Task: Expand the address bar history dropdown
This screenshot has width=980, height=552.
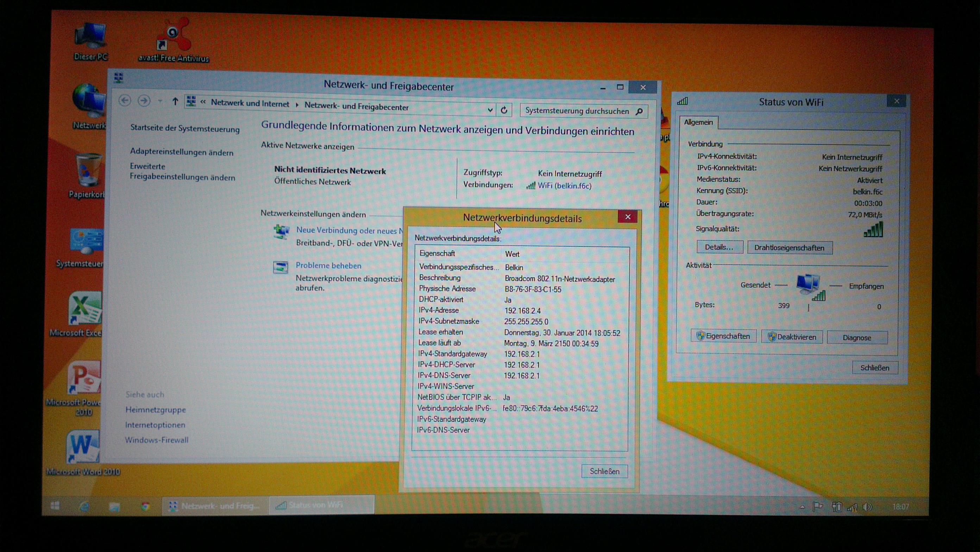Action: (490, 110)
